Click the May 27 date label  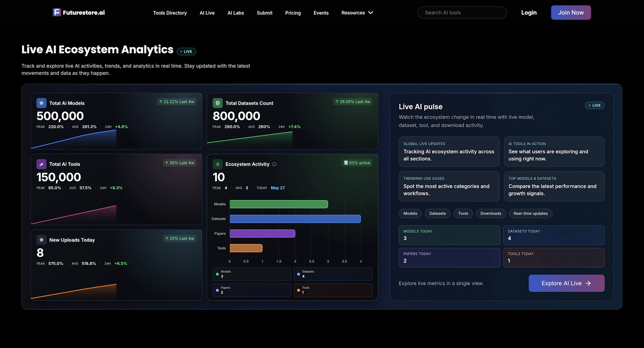point(278,188)
